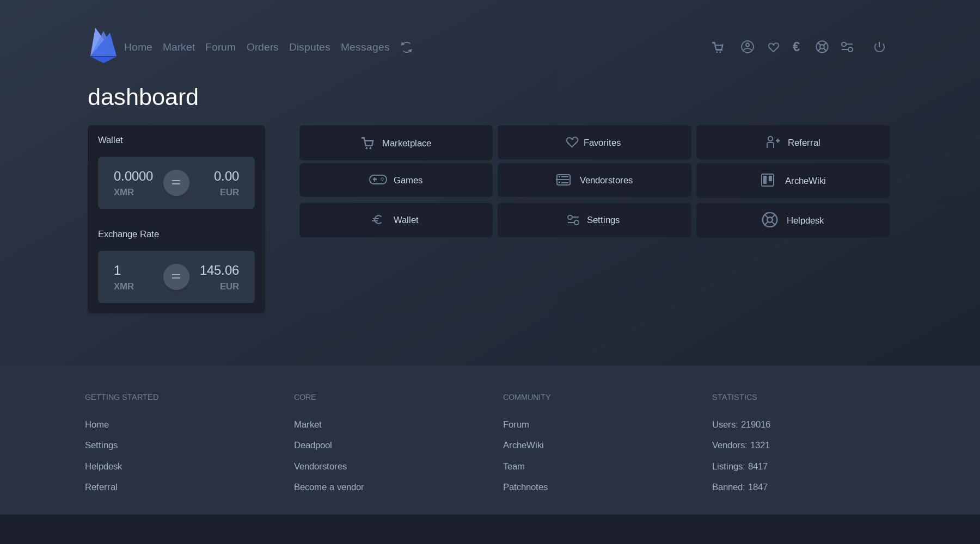Click the refresh arrows icon in navbar

coord(406,47)
